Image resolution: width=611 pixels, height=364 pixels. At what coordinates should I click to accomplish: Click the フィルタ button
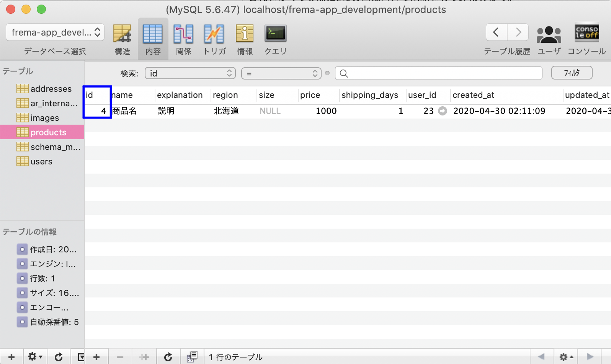tap(572, 73)
